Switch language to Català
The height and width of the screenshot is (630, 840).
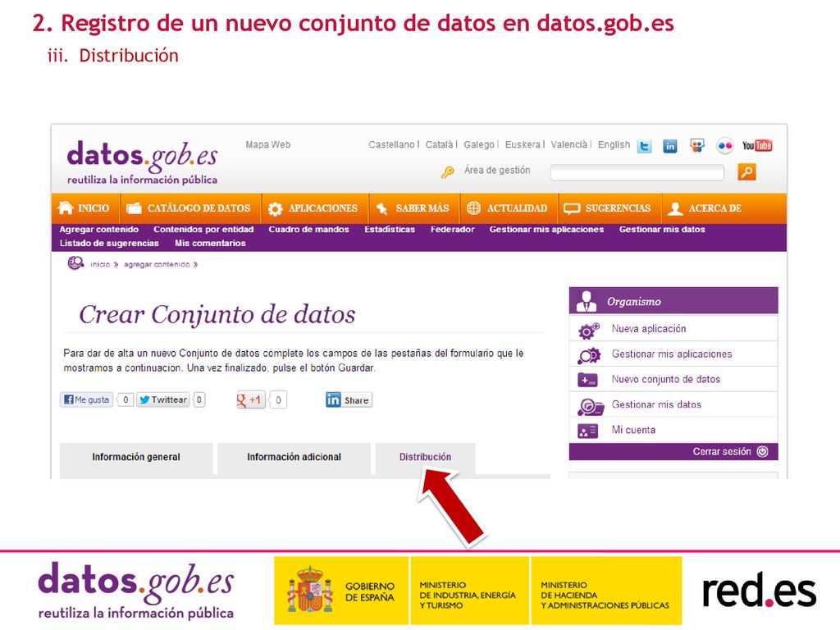[x=439, y=144]
